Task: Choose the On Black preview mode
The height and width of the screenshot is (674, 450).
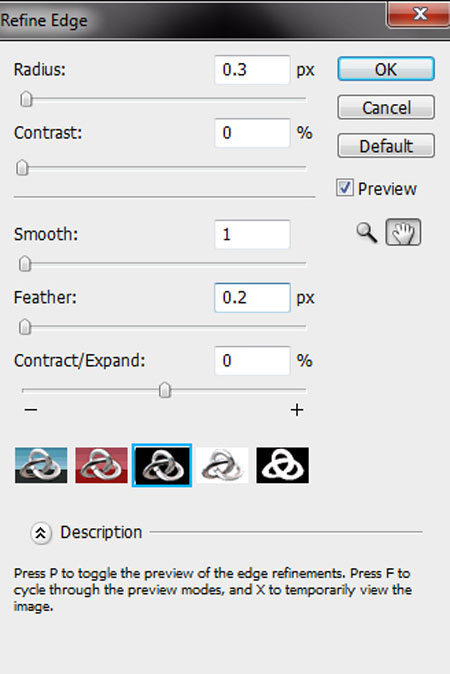Action: (162, 465)
